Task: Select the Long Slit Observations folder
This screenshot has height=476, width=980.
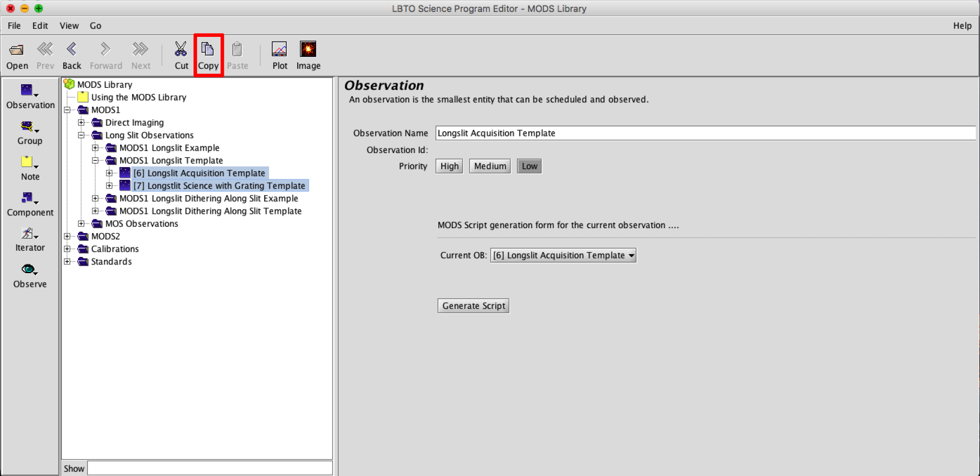Action: click(149, 135)
